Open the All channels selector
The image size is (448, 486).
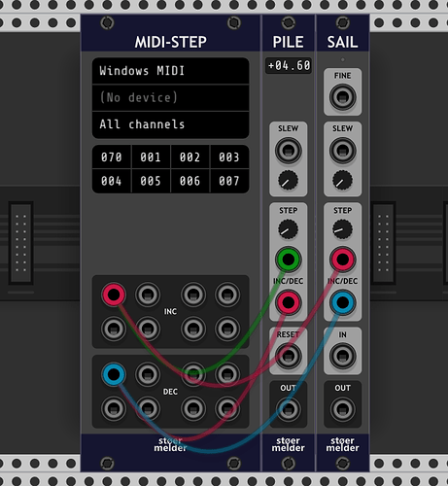click(170, 124)
